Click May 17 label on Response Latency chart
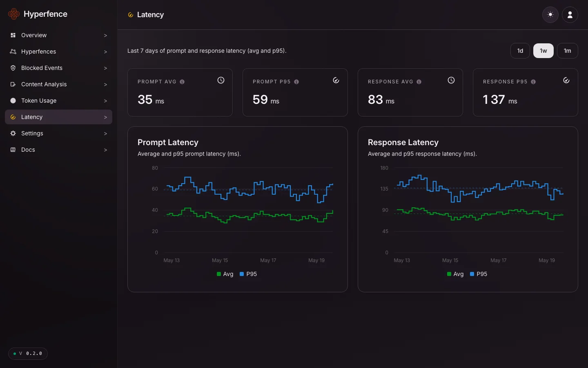This screenshot has width=588, height=368. [x=498, y=260]
